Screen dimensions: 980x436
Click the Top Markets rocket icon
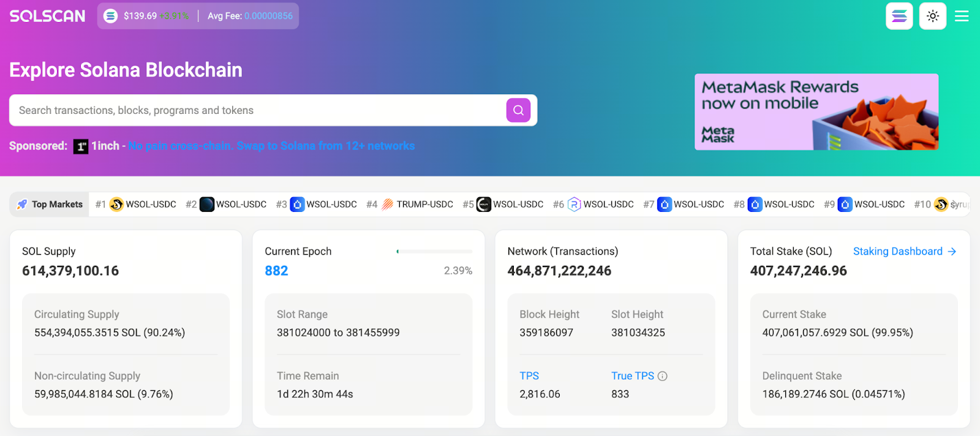pyautogui.click(x=22, y=205)
